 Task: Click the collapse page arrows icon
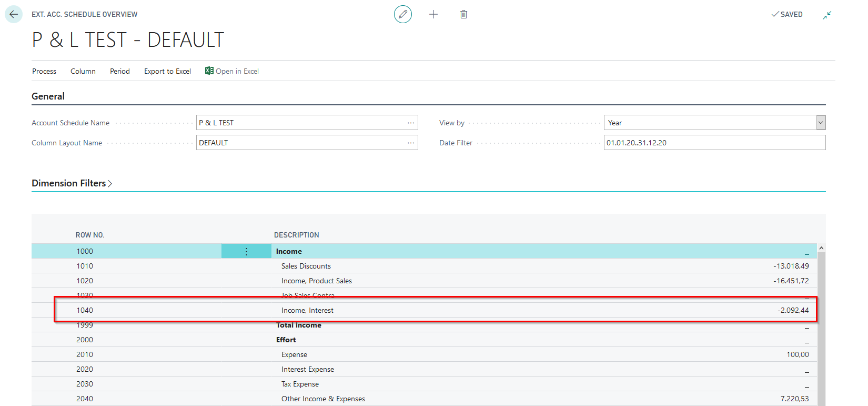pyautogui.click(x=827, y=15)
